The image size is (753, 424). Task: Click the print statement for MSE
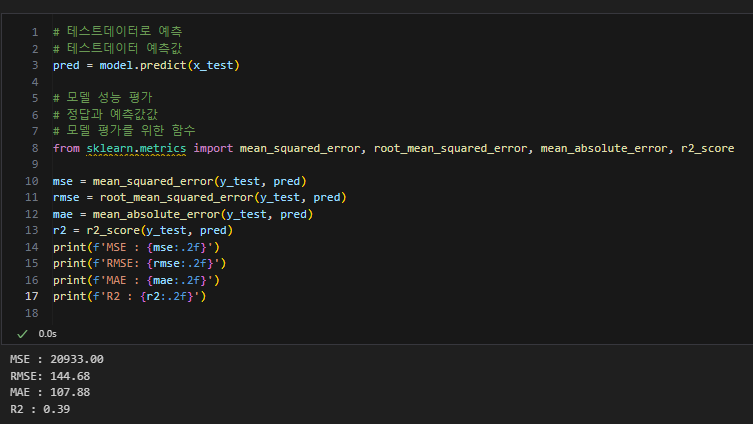pos(136,247)
